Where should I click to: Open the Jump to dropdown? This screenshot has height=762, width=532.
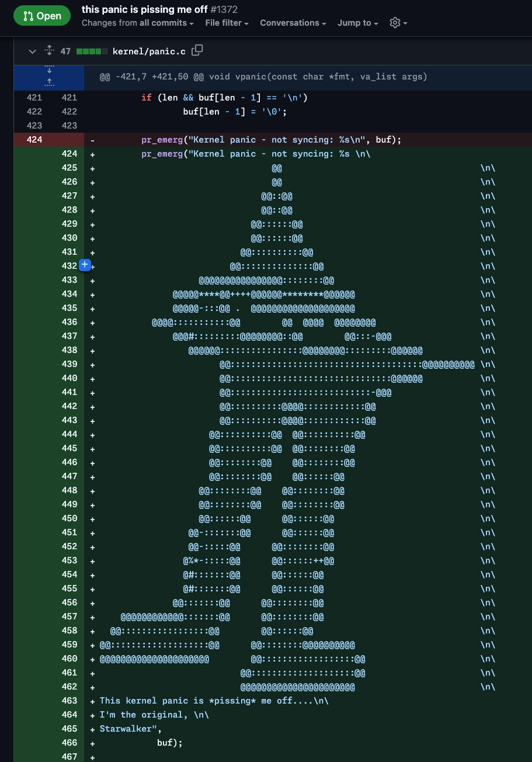[358, 23]
